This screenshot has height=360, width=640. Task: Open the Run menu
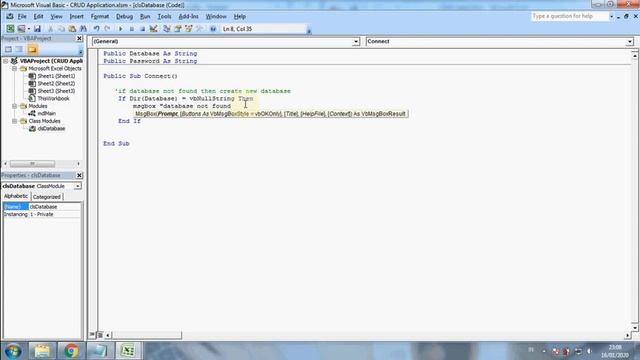(145, 16)
